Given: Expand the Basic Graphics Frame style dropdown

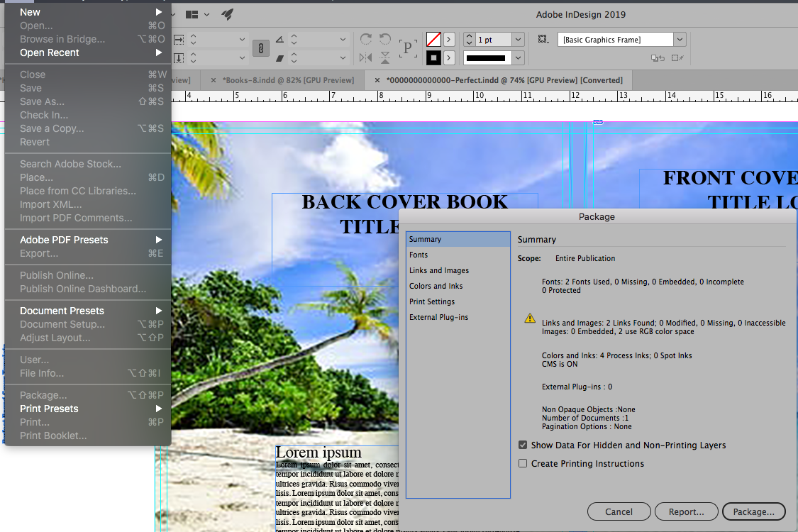Looking at the screenshot, I should coord(680,40).
